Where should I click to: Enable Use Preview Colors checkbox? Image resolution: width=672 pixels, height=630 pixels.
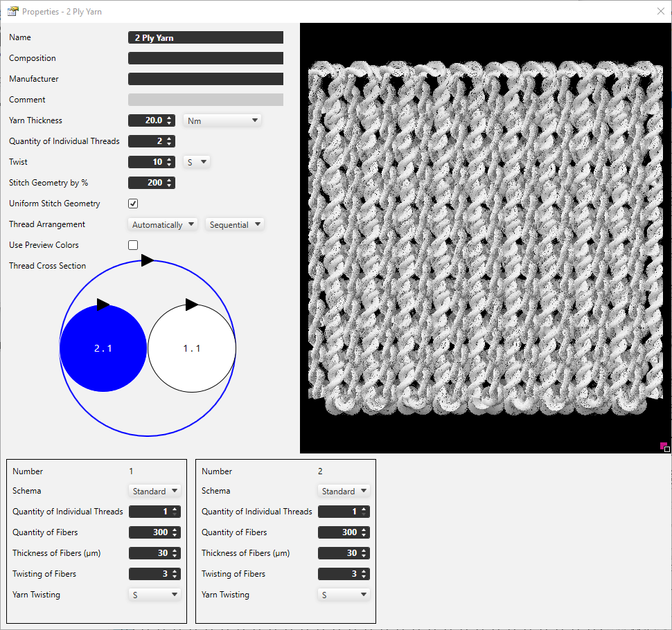[x=133, y=245]
